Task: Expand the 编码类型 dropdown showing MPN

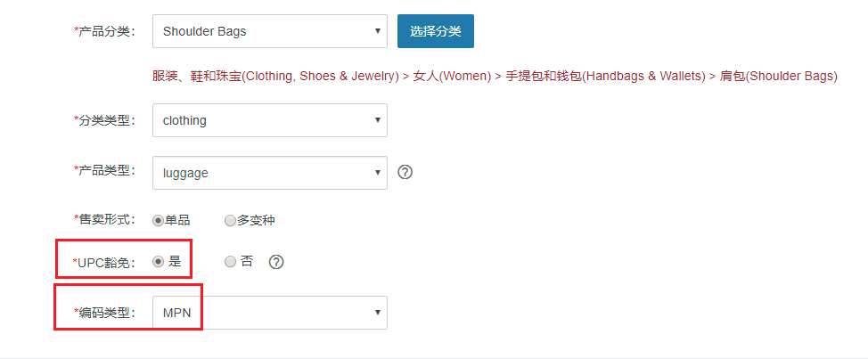Action: click(x=270, y=313)
